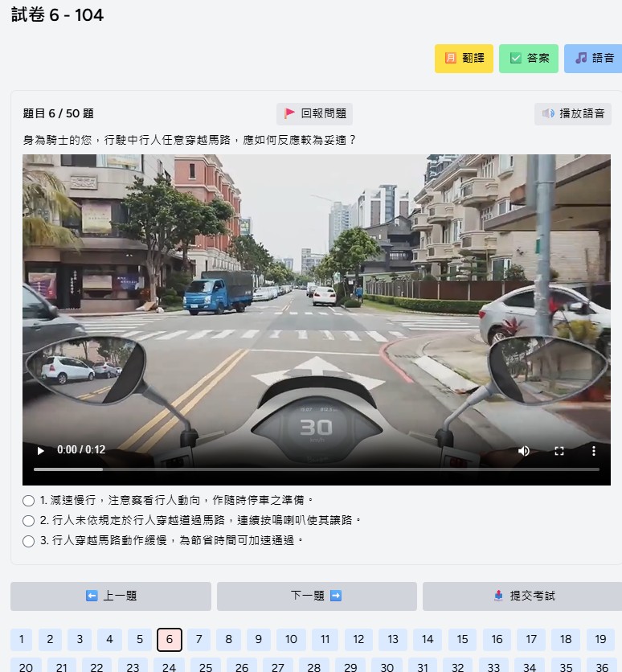Select answer option 2 連續按鳴喇叭

click(x=29, y=521)
